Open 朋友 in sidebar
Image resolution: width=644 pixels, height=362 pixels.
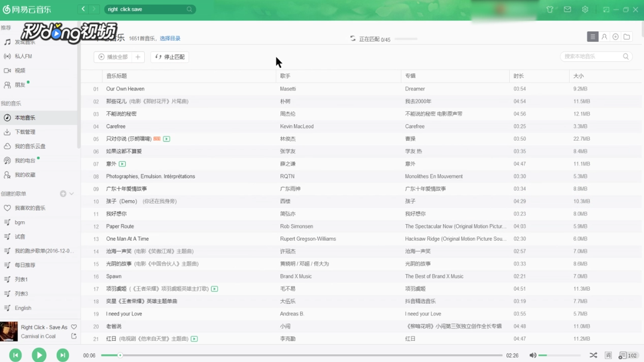[x=39, y=85]
